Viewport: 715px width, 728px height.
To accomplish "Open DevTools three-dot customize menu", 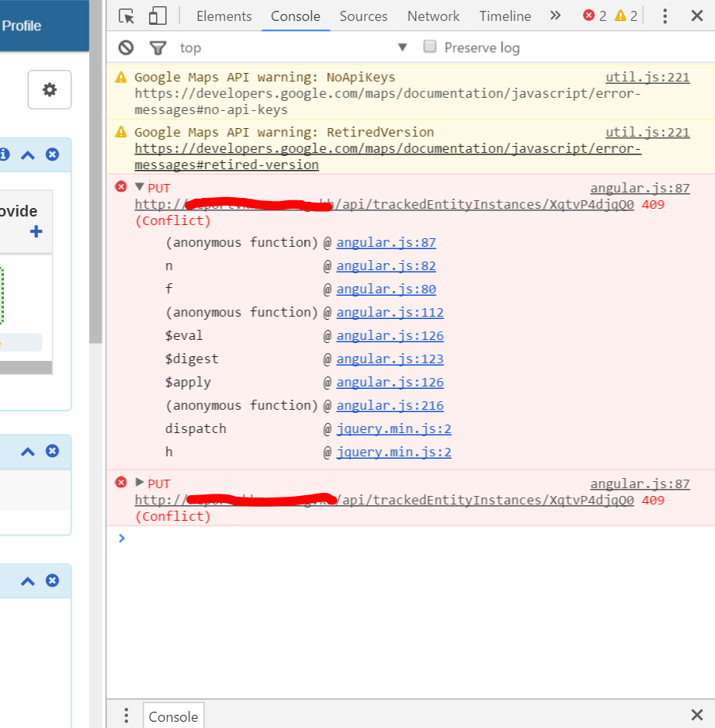I will [665, 16].
